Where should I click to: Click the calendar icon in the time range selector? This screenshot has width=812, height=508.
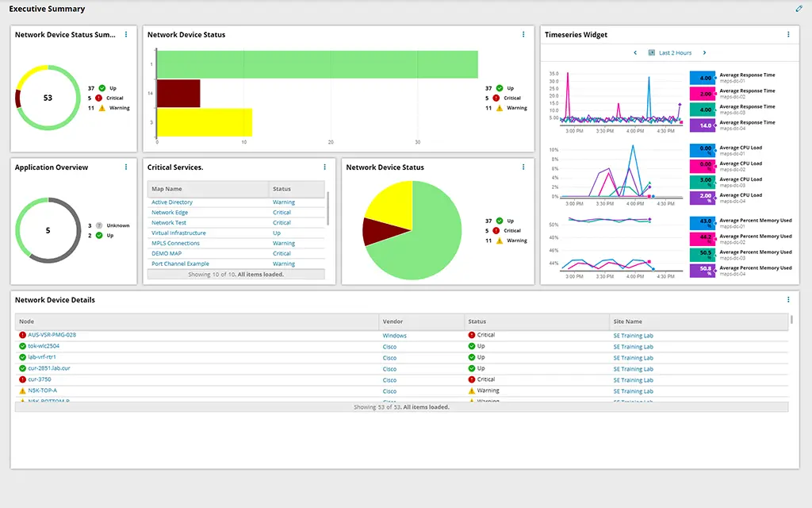point(653,52)
